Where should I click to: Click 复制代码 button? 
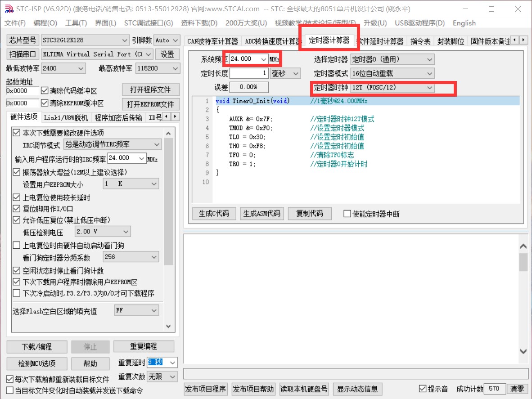pyautogui.click(x=309, y=214)
